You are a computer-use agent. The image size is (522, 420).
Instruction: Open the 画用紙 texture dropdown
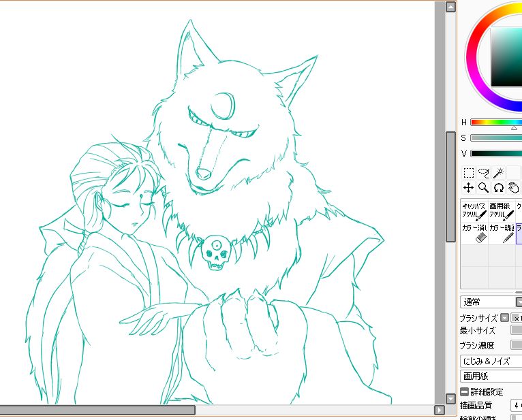coord(491,376)
